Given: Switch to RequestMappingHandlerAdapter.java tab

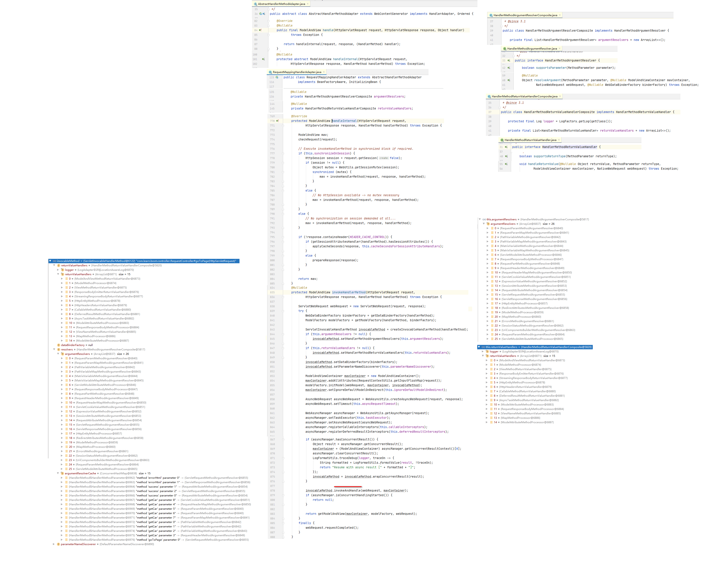Looking at the screenshot, I should [x=297, y=72].
